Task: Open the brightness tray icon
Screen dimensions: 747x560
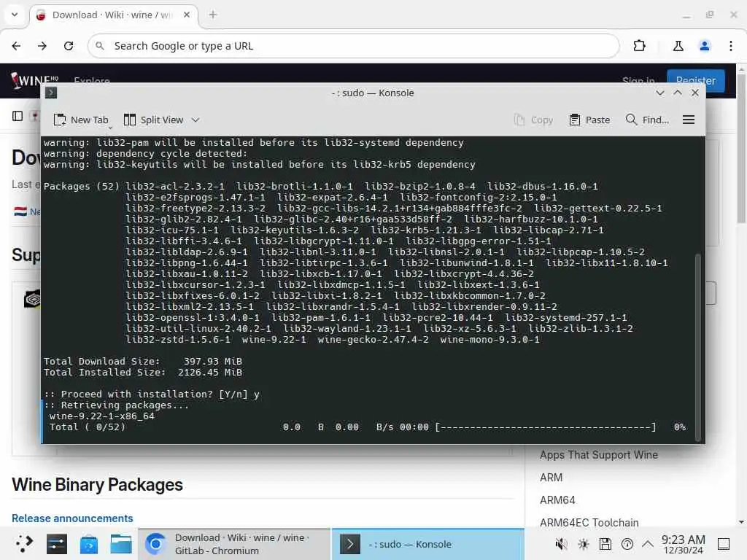Action: pos(583,544)
